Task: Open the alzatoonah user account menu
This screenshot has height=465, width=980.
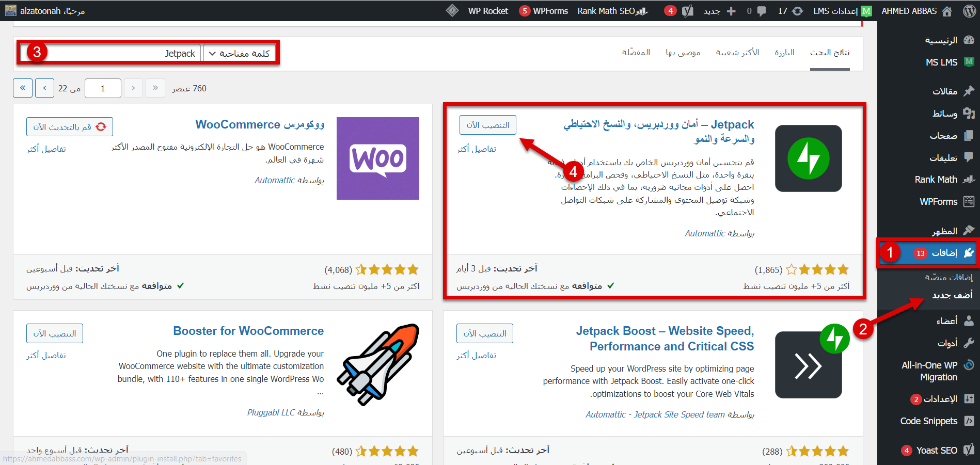Action: click(x=45, y=11)
